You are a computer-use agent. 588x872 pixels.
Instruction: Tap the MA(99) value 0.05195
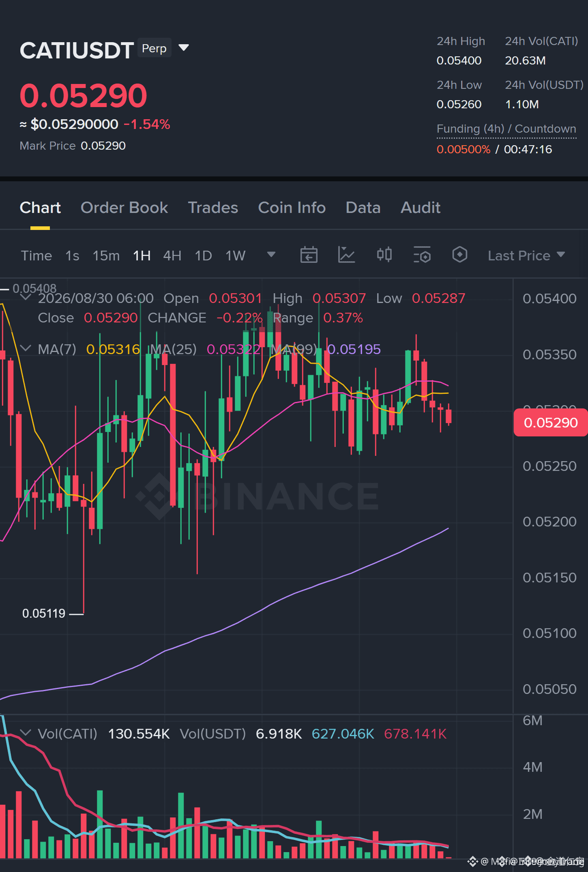[x=354, y=349]
